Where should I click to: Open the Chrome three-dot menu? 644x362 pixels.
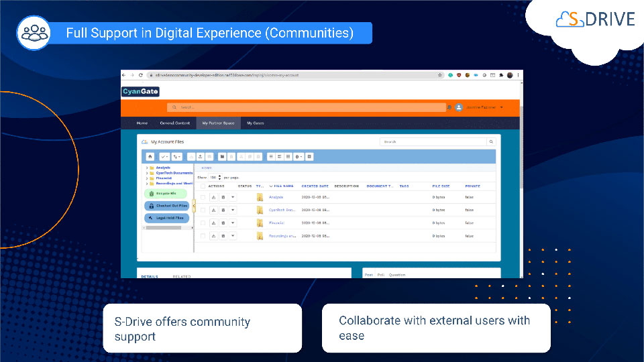[518, 75]
